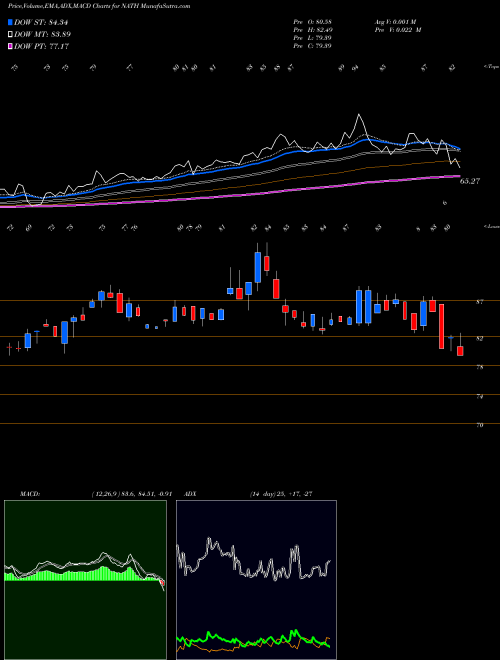Select the 'DOW PT: 77.17' legend text
The width and height of the screenshot is (500, 660).
[42, 46]
